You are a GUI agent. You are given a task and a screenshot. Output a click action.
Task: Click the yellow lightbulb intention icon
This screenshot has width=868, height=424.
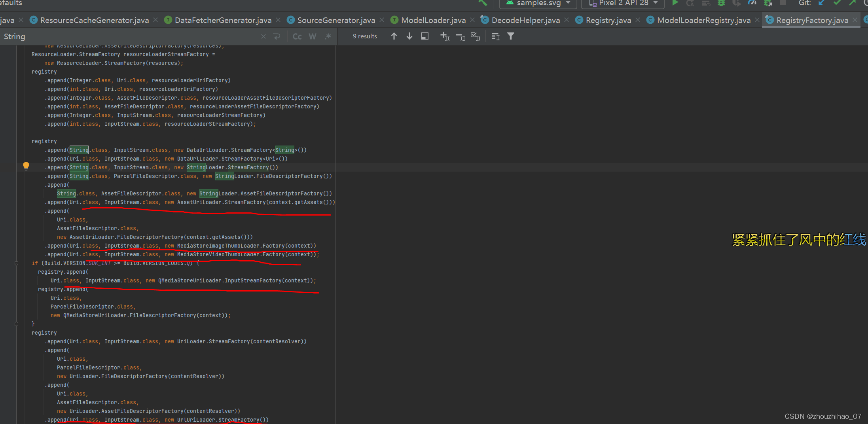tap(26, 166)
